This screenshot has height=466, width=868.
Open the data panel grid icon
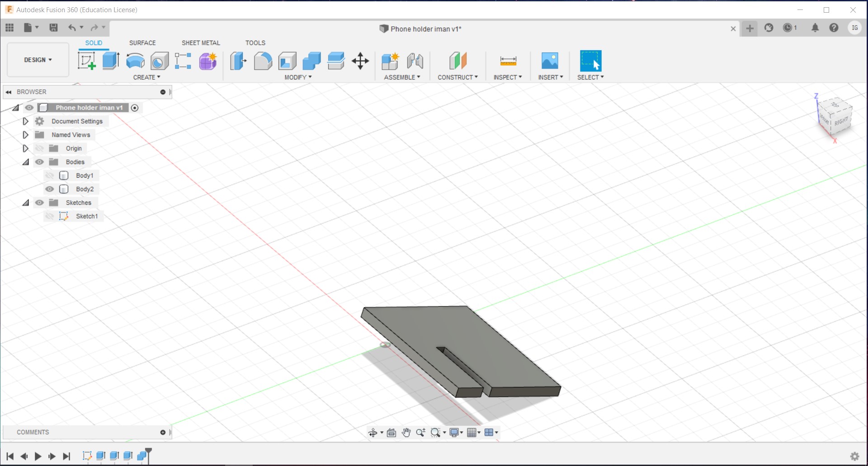coord(9,28)
